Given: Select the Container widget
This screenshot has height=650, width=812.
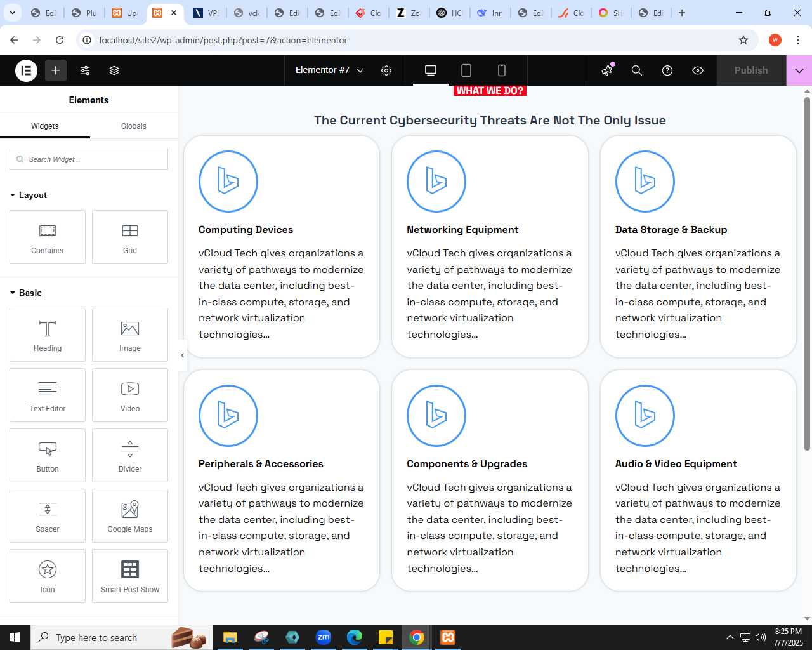Looking at the screenshot, I should (48, 237).
